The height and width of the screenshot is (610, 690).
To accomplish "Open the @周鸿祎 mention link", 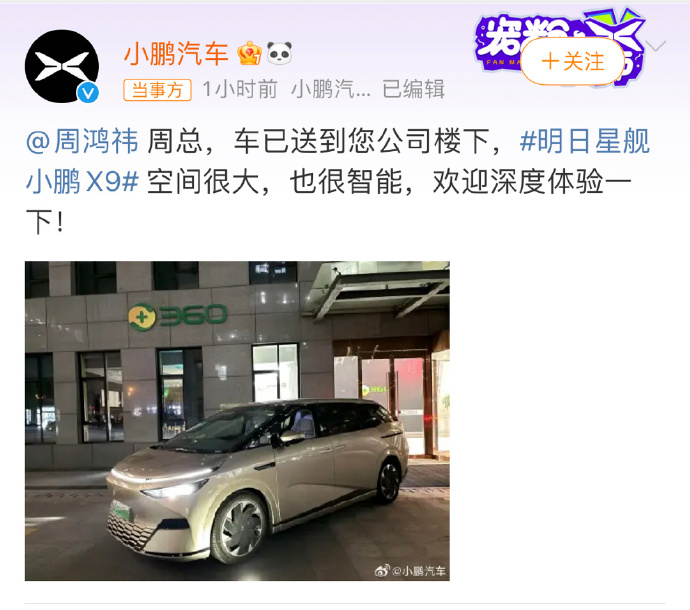I will point(82,141).
